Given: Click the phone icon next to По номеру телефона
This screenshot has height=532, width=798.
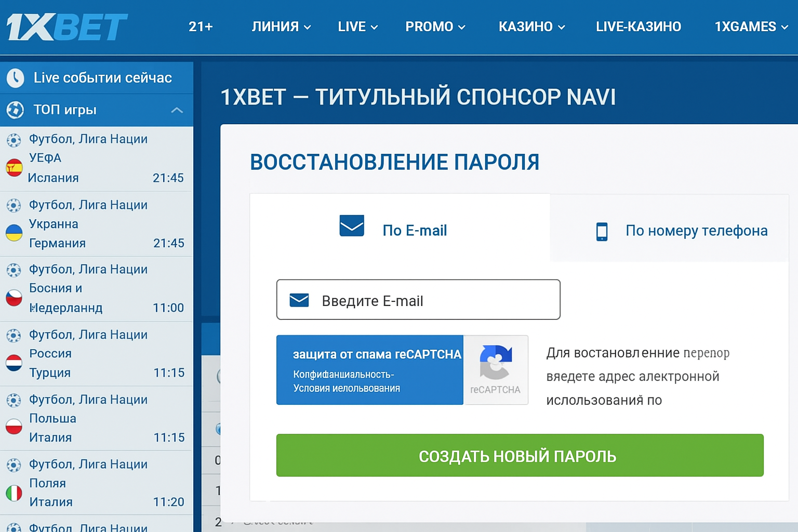Looking at the screenshot, I should pos(602,230).
